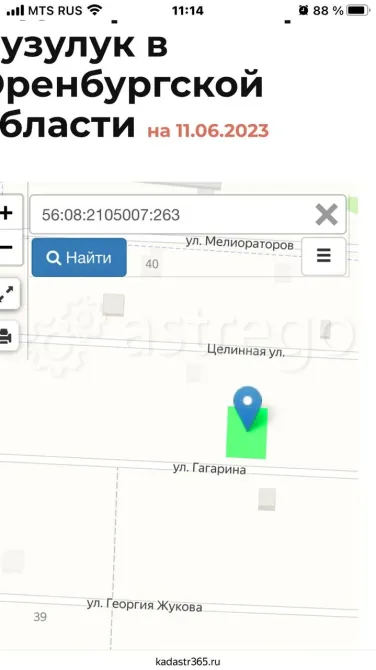The image size is (376, 670).
Task: Click the gray building below ул. Гагарина
Action: (x=267, y=499)
